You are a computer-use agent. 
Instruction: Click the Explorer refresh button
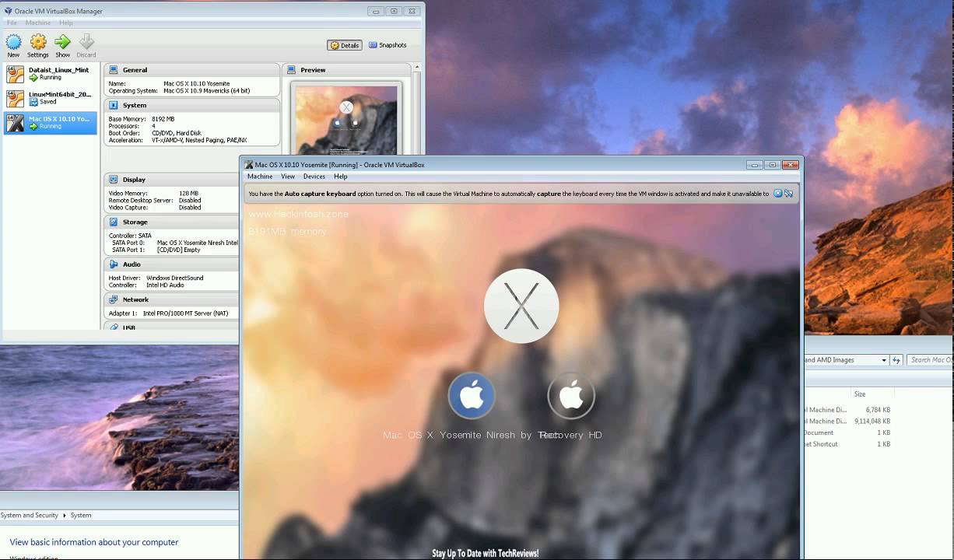[x=896, y=360]
